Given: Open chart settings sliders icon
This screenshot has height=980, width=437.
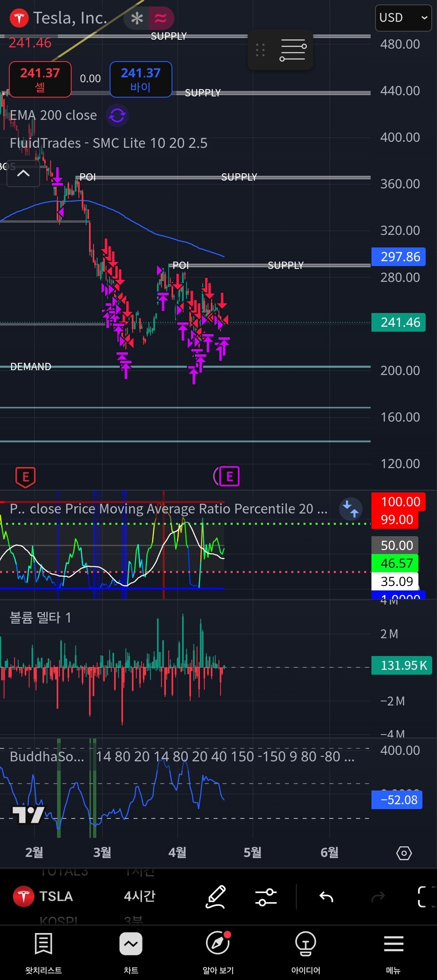Looking at the screenshot, I should (266, 897).
